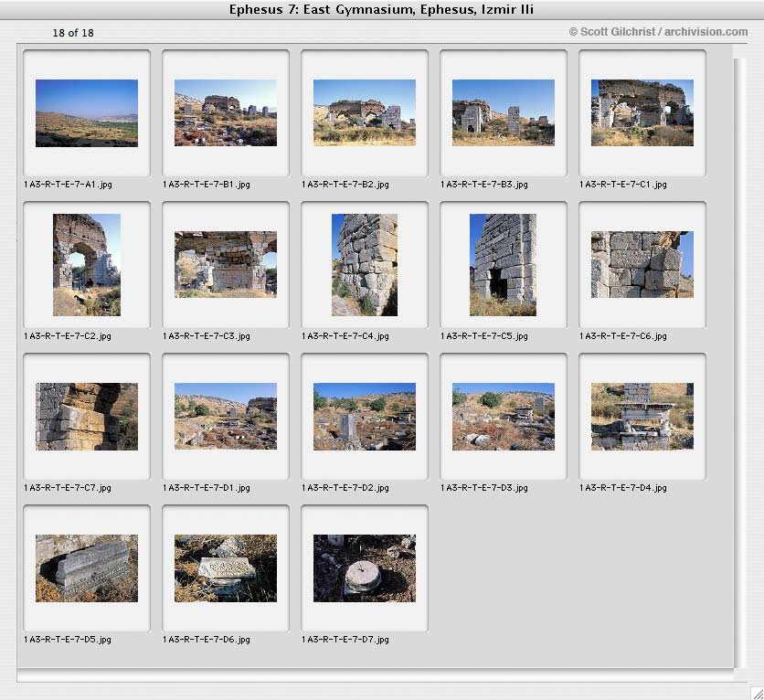This screenshot has height=700, width=764.
Task: Click filename 1A3-R-T-E-7-D7.jpg
Action: (x=345, y=640)
